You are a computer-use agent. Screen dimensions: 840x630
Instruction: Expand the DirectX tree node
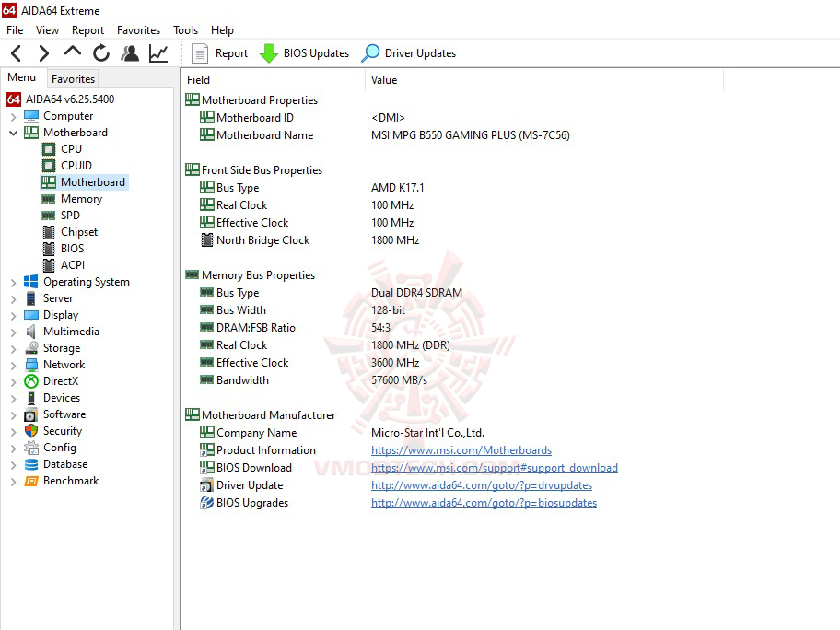[14, 382]
